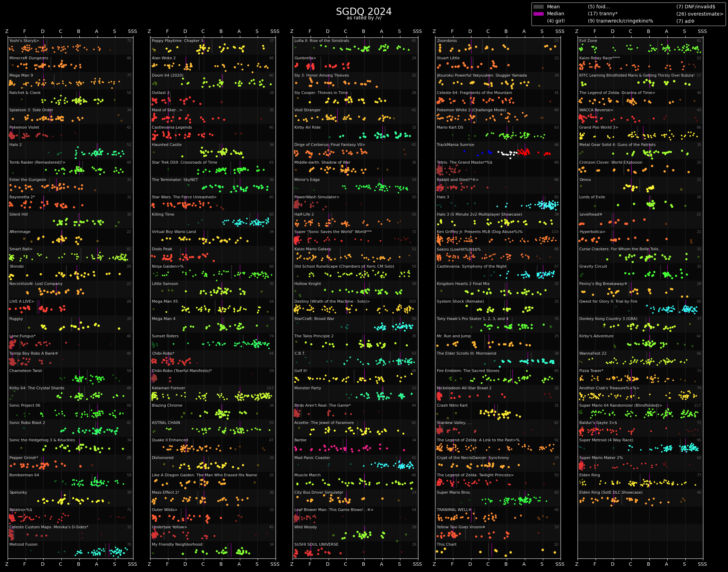The width and height of the screenshot is (728, 572).
Task: Click the 'Mean' legend label
Action: (553, 7)
